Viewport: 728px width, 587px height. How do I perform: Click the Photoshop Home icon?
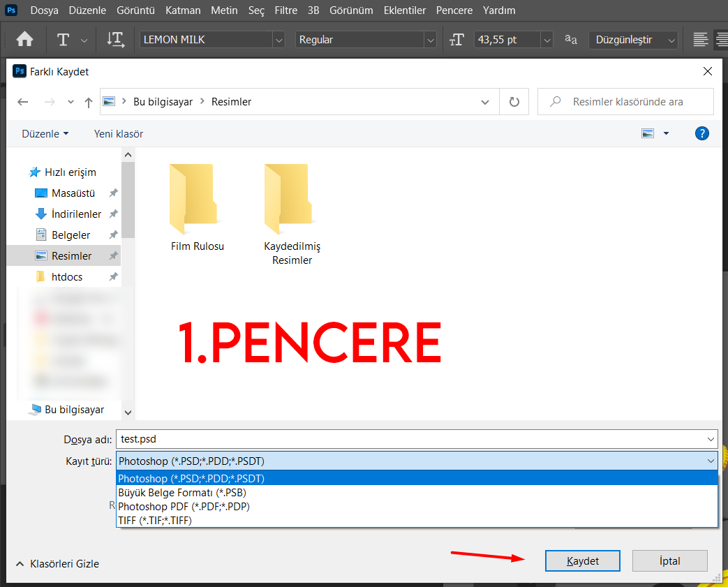pyautogui.click(x=24, y=40)
